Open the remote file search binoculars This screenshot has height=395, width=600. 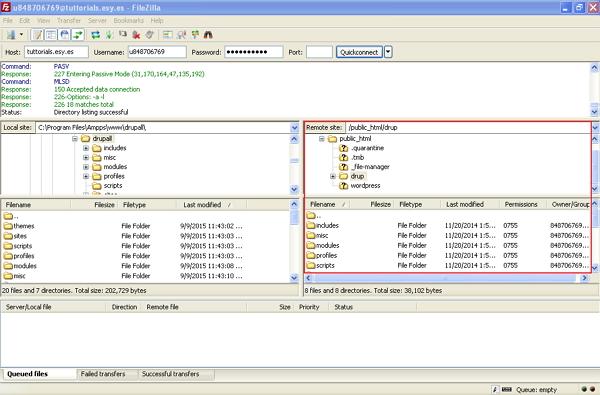point(208,35)
